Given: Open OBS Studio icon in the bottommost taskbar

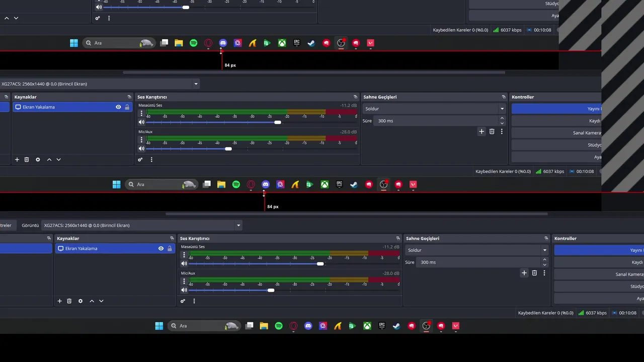Looking at the screenshot, I should 426,326.
